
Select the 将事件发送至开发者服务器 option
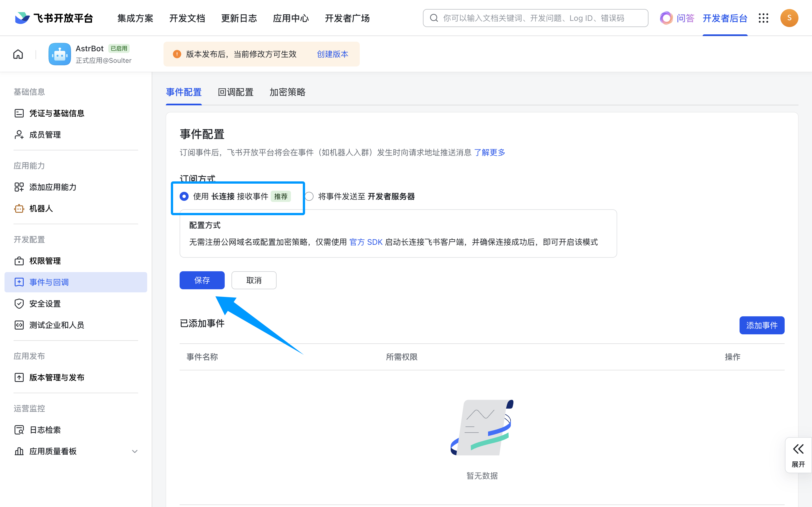point(309,196)
